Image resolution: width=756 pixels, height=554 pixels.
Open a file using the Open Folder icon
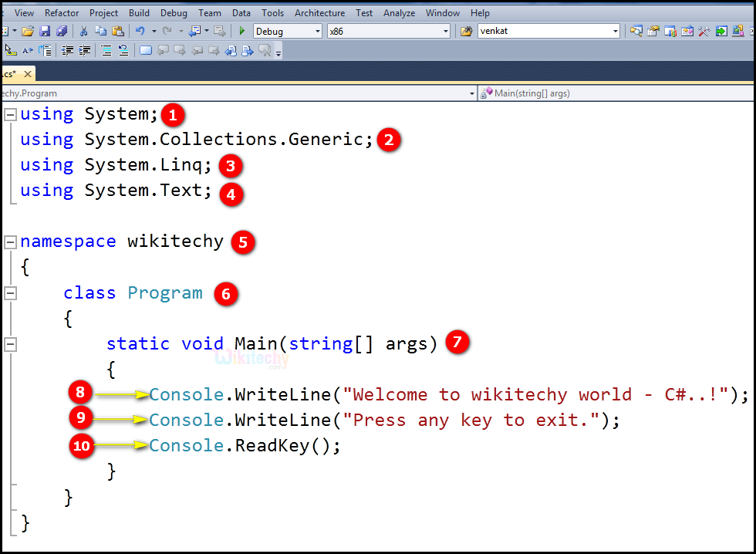point(27,31)
